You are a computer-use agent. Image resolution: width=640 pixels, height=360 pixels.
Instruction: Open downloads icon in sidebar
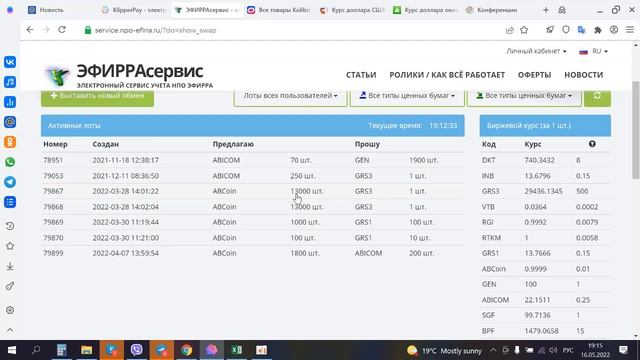10,266
